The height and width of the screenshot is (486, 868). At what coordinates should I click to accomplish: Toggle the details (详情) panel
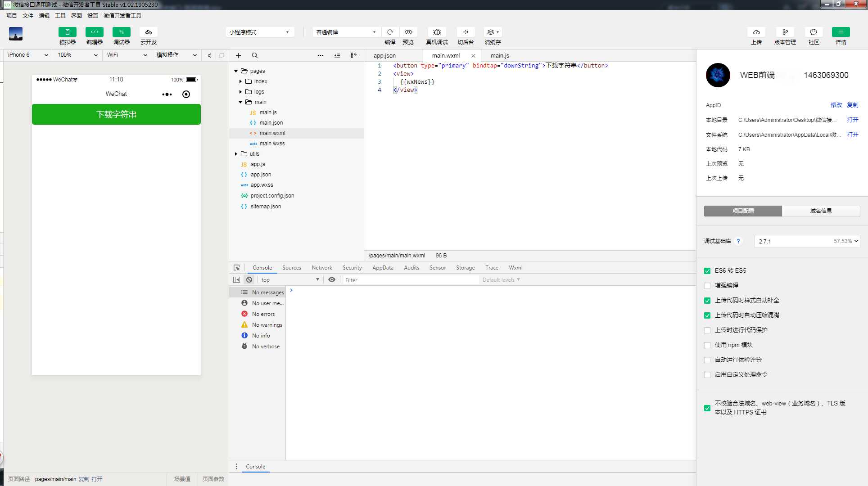coord(841,32)
